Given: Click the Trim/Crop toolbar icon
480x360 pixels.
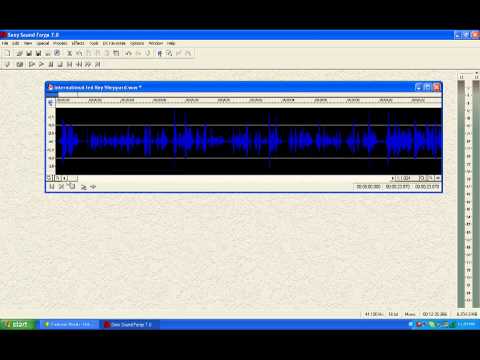Looking at the screenshot, I should [116, 53].
